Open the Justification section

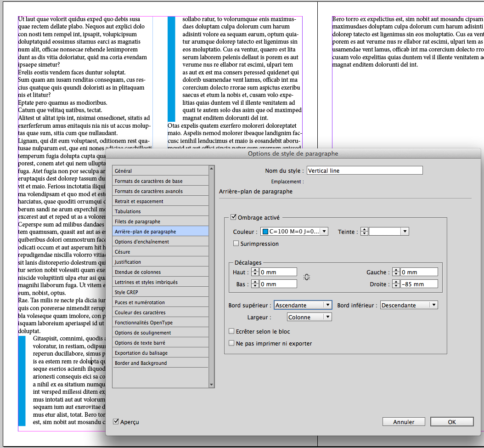coord(161,262)
